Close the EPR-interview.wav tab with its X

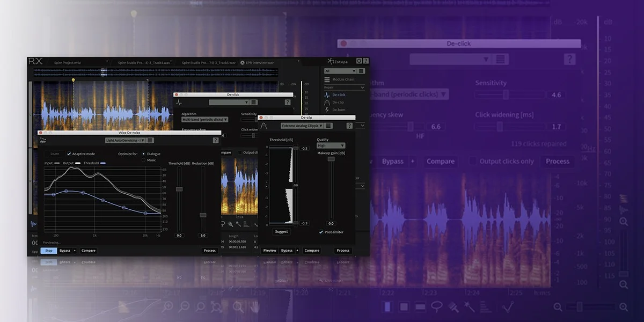[242, 62]
